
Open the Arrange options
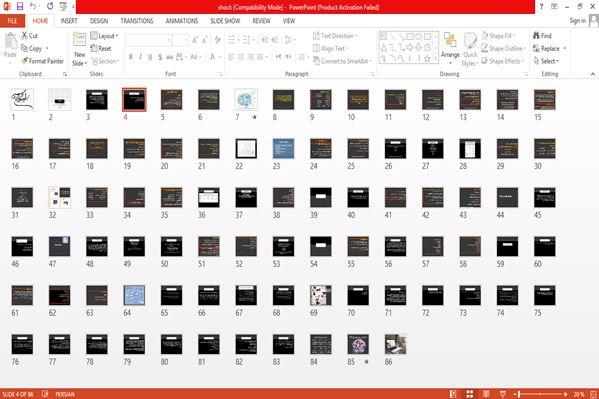(450, 47)
